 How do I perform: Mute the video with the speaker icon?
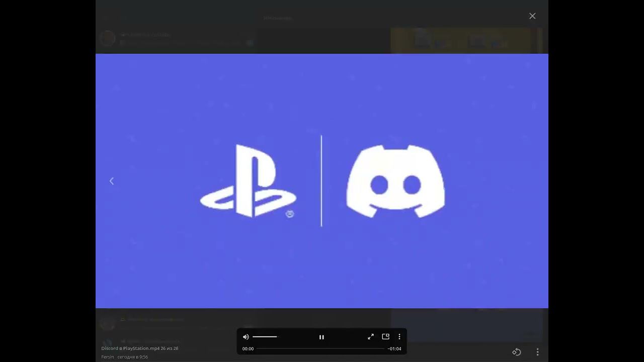[x=246, y=337]
